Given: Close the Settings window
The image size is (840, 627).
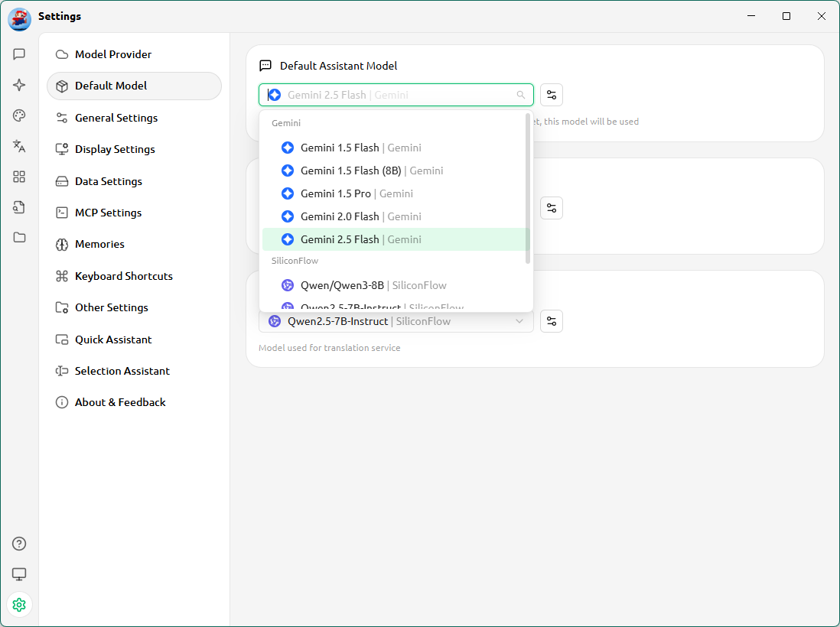Looking at the screenshot, I should pyautogui.click(x=821, y=16).
